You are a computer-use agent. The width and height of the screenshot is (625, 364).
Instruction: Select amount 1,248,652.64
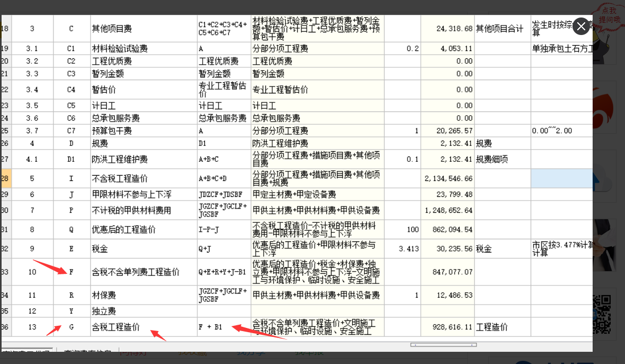(x=448, y=211)
